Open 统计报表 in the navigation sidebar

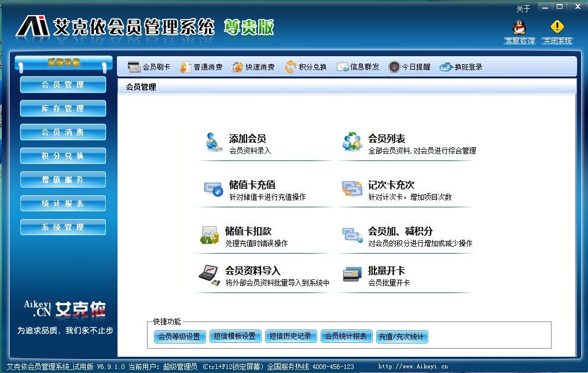[63, 203]
